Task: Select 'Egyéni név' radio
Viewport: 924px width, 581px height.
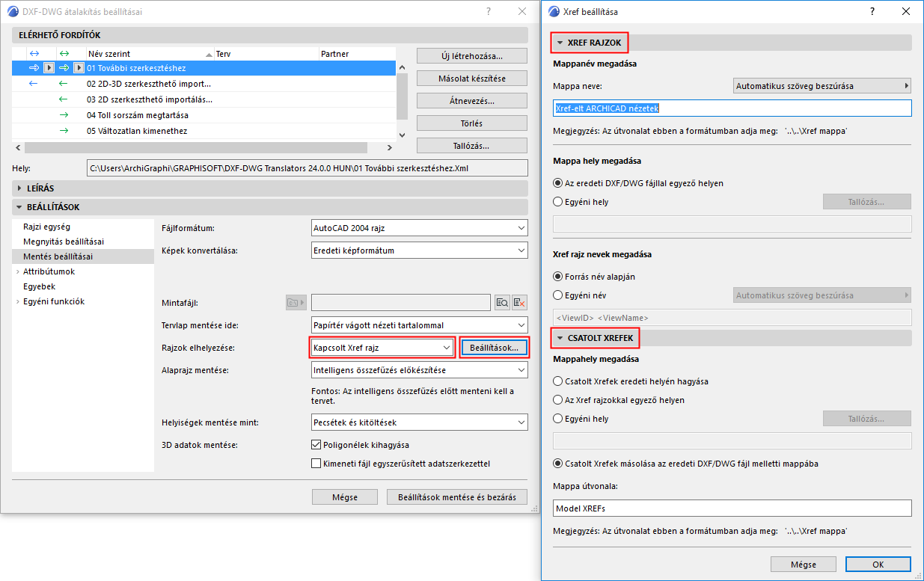Action: pos(557,295)
